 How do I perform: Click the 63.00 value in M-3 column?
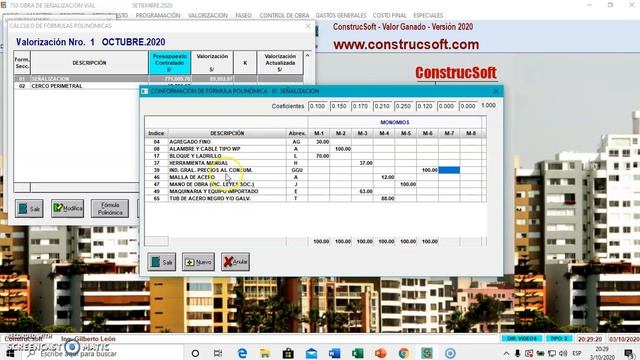[366, 191]
